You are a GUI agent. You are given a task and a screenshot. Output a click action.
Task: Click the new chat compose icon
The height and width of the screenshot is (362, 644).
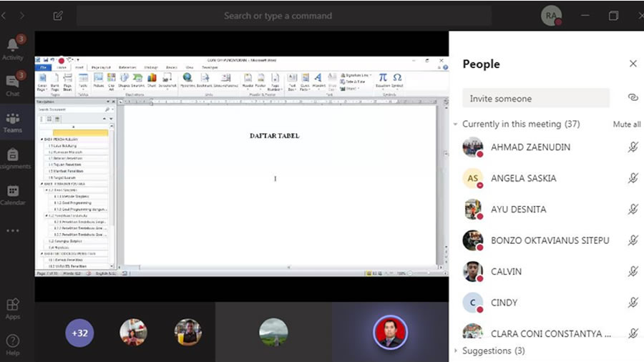tap(58, 15)
